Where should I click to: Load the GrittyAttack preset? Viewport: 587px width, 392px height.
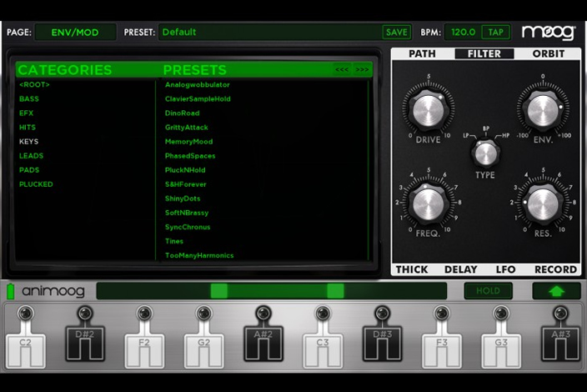pos(187,128)
